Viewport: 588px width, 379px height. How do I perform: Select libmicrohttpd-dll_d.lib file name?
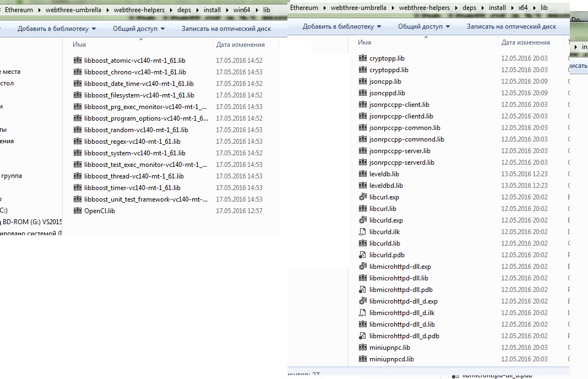point(402,324)
